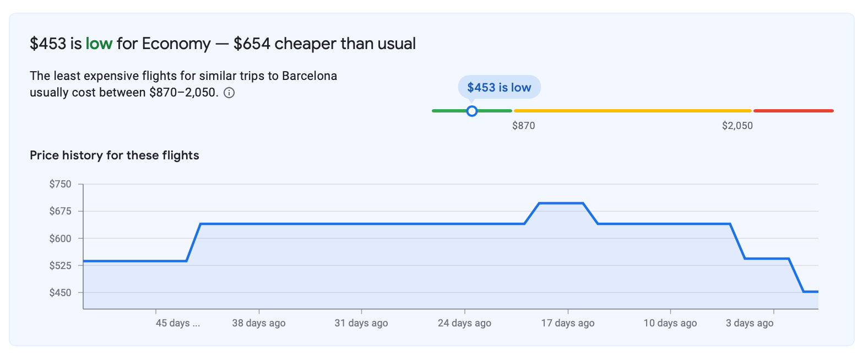868x354 pixels.
Task: Click the green word "low" in the headline
Action: pyautogui.click(x=99, y=44)
